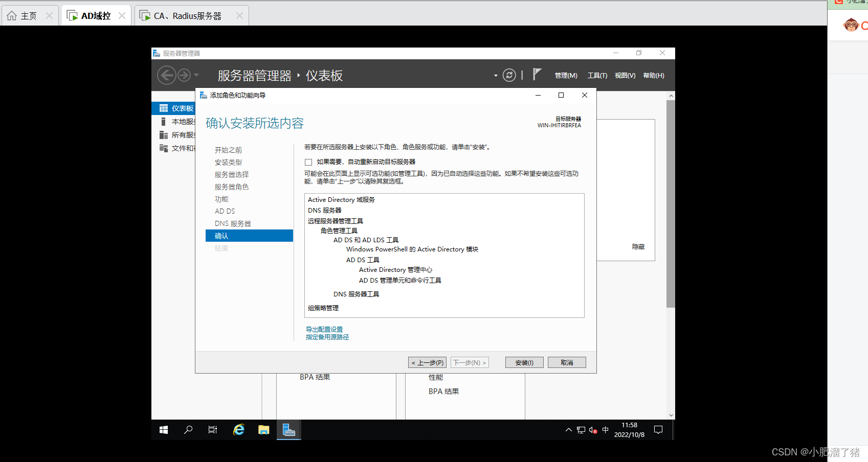The image size is (868, 462).
Task: Click the refresh icon in Server Manager header
Action: (x=509, y=75)
